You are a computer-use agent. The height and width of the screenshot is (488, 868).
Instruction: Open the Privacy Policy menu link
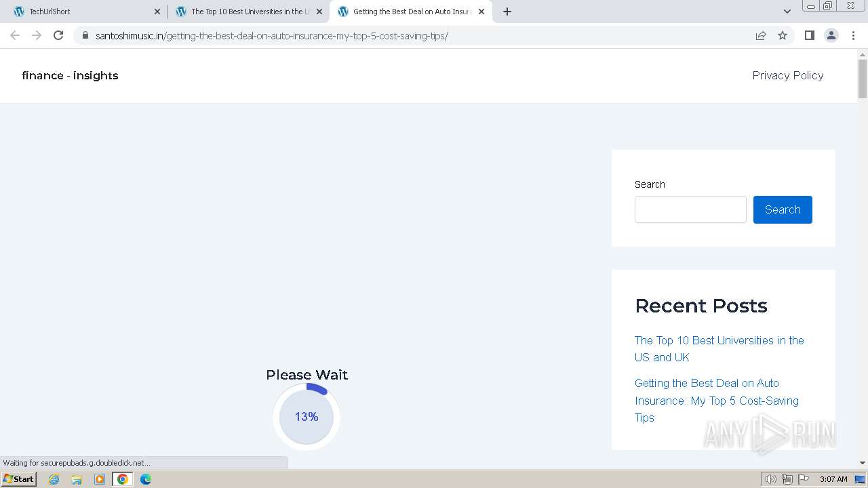pyautogui.click(x=788, y=75)
